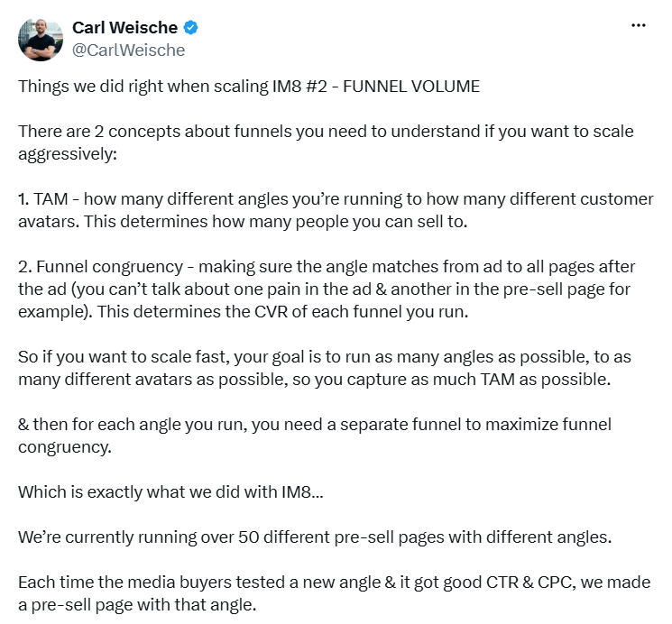Click the '& then for each angle' paragraph

pos(315,436)
